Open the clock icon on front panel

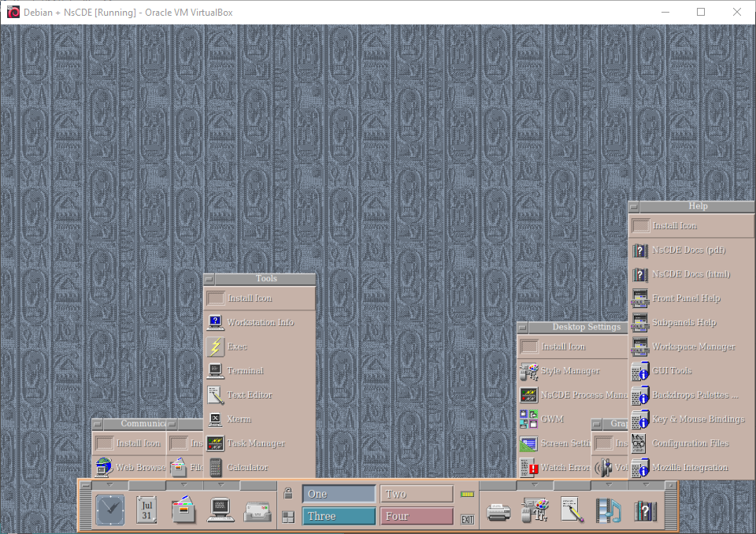(x=109, y=510)
